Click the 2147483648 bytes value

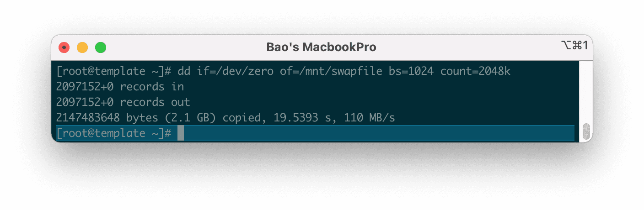pos(88,118)
